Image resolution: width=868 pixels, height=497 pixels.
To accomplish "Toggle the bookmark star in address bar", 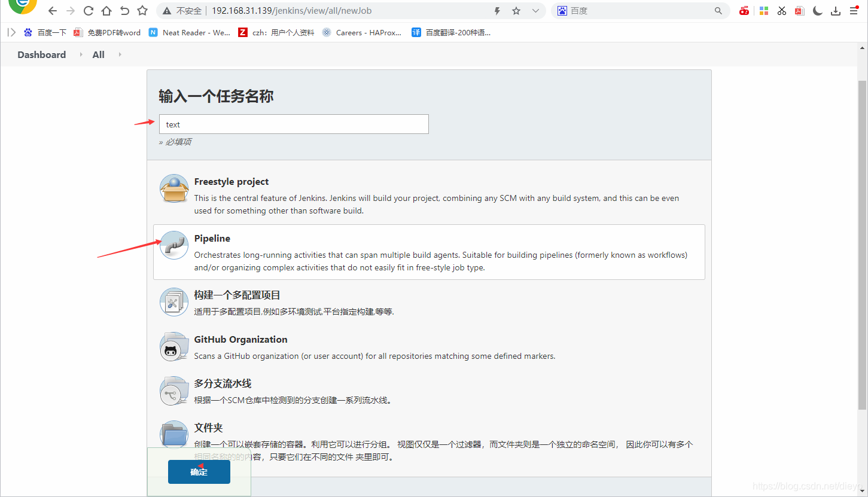I will tap(516, 10).
